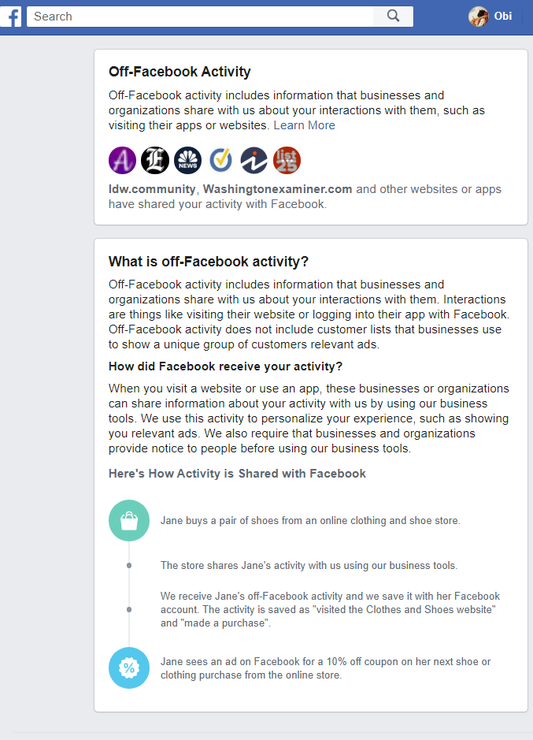Click the red List25 icon
Screen dimensions: 533x740
(x=287, y=160)
